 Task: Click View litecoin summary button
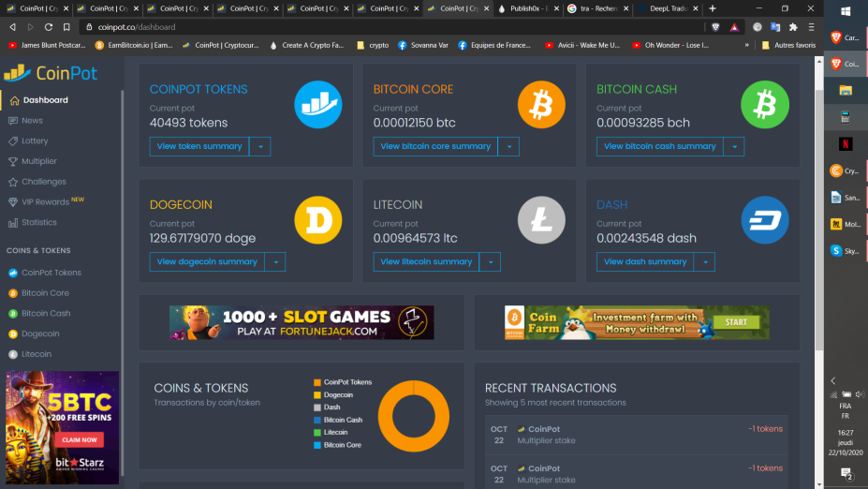tap(426, 262)
